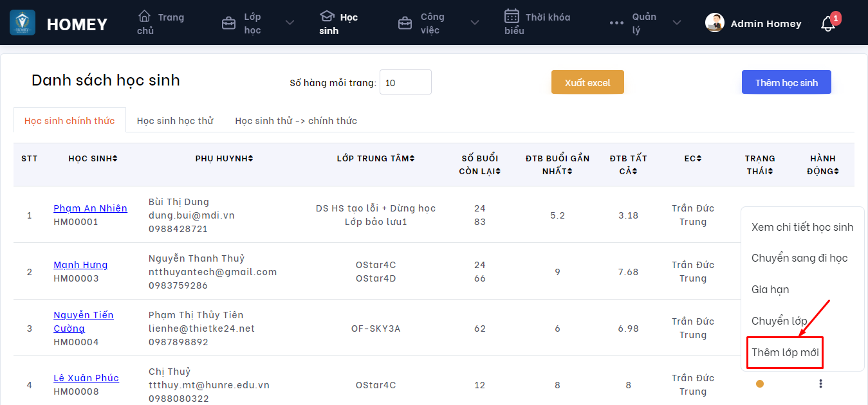Click the orange status dot in row 4
The image size is (868, 405).
[760, 384]
